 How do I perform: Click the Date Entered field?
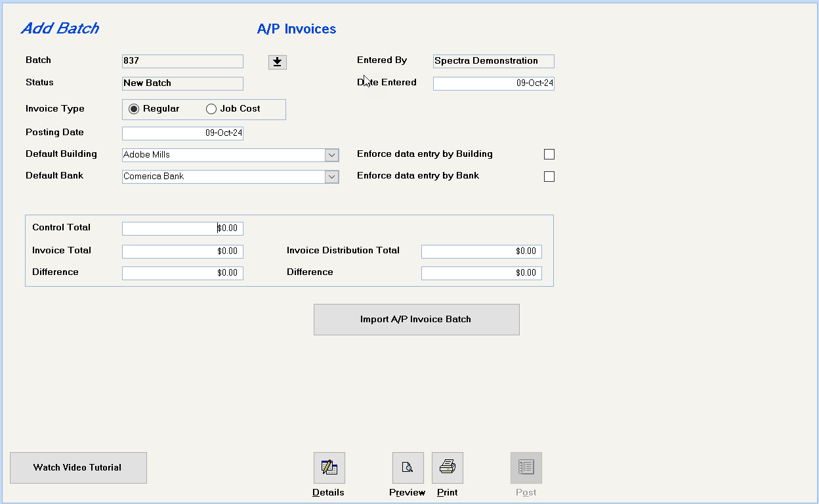click(x=493, y=83)
